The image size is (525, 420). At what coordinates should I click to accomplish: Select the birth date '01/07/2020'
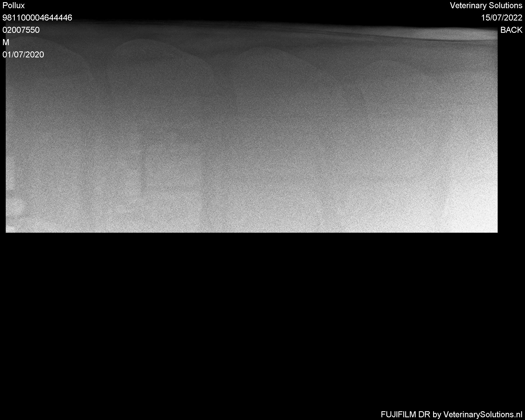point(23,55)
